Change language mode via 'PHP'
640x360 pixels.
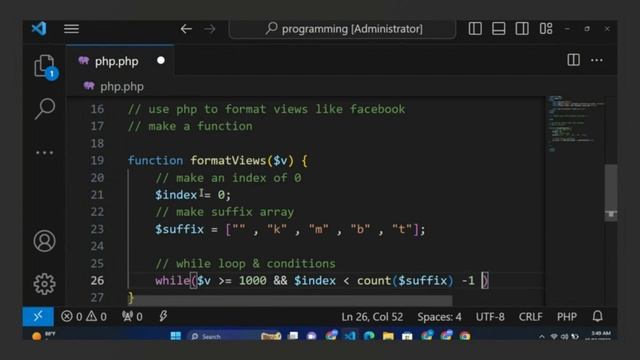pyautogui.click(x=567, y=317)
